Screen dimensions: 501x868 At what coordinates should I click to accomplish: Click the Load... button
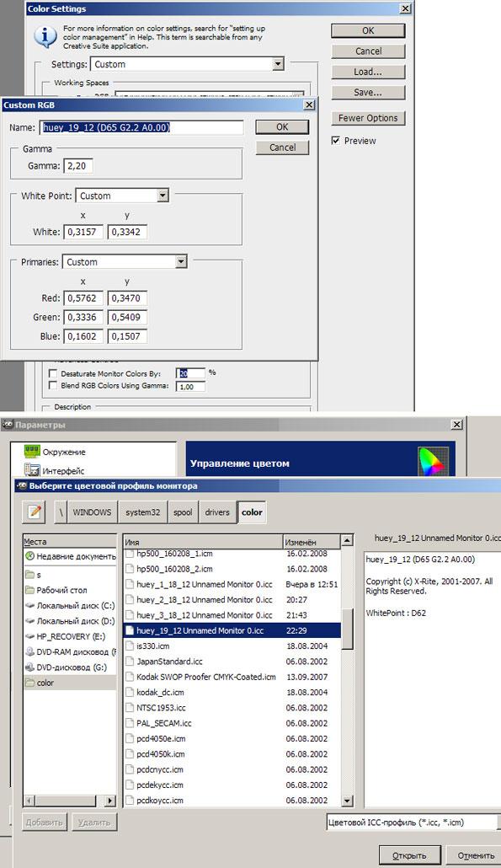coord(368,72)
